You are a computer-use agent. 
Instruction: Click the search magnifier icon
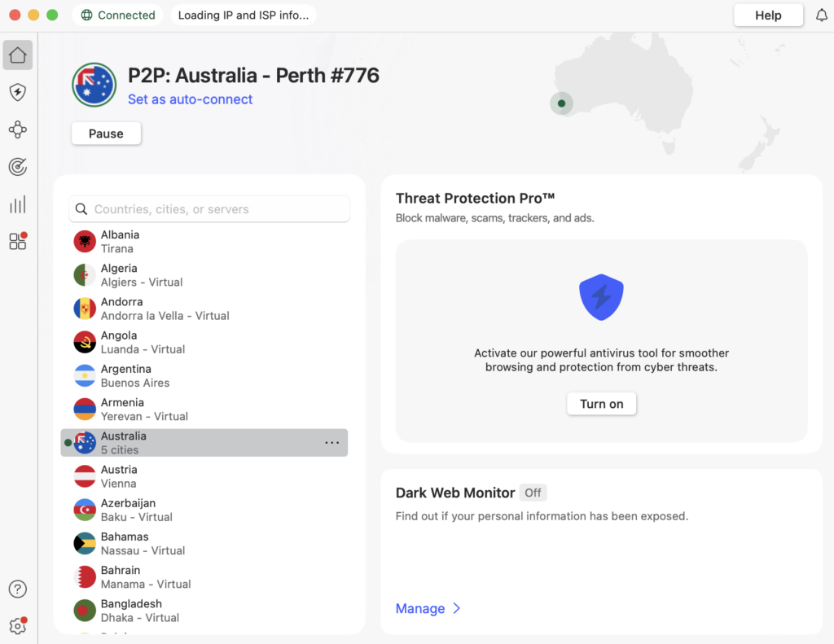(x=81, y=209)
